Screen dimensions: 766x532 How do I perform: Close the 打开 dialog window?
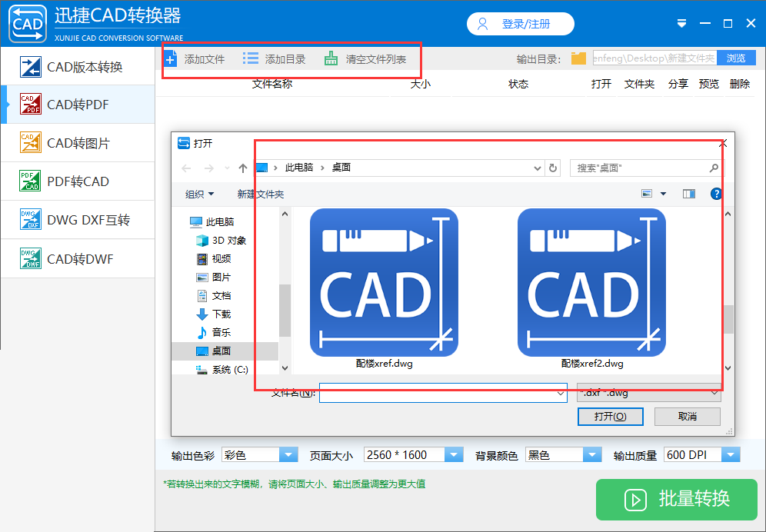click(724, 143)
